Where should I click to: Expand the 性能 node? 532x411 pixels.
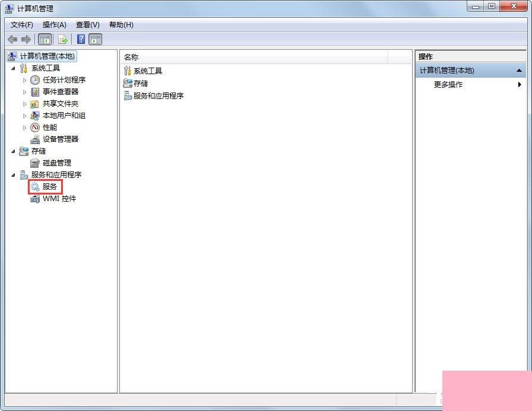[x=24, y=128]
